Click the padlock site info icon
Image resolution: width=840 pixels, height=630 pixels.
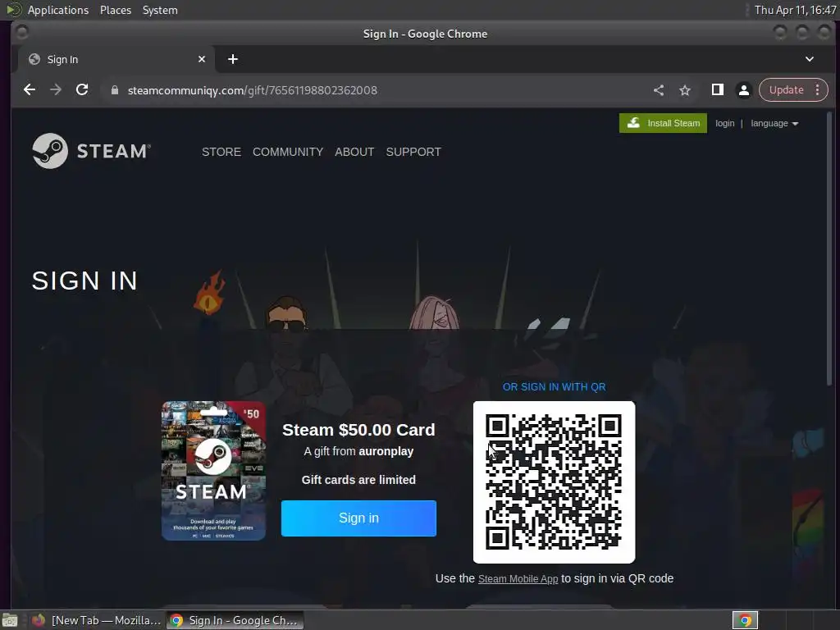point(115,90)
